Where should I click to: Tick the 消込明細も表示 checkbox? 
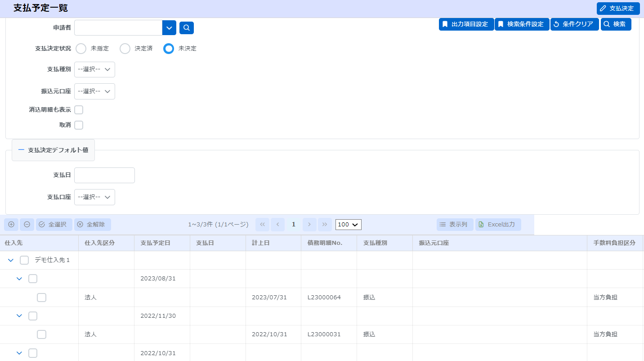click(x=79, y=110)
